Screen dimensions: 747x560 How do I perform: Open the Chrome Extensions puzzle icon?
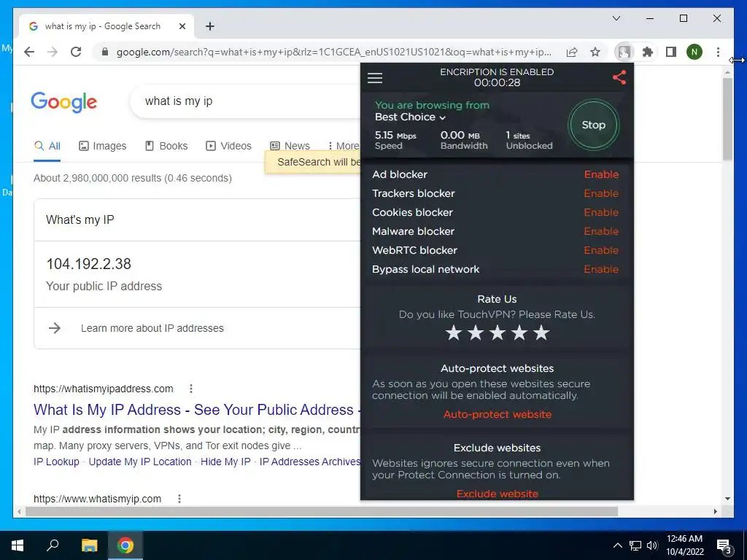click(648, 52)
